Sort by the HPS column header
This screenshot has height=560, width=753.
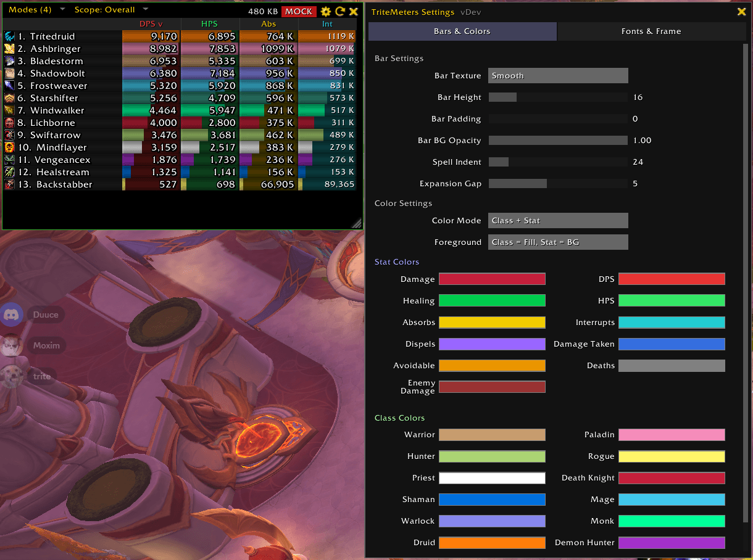(x=210, y=24)
